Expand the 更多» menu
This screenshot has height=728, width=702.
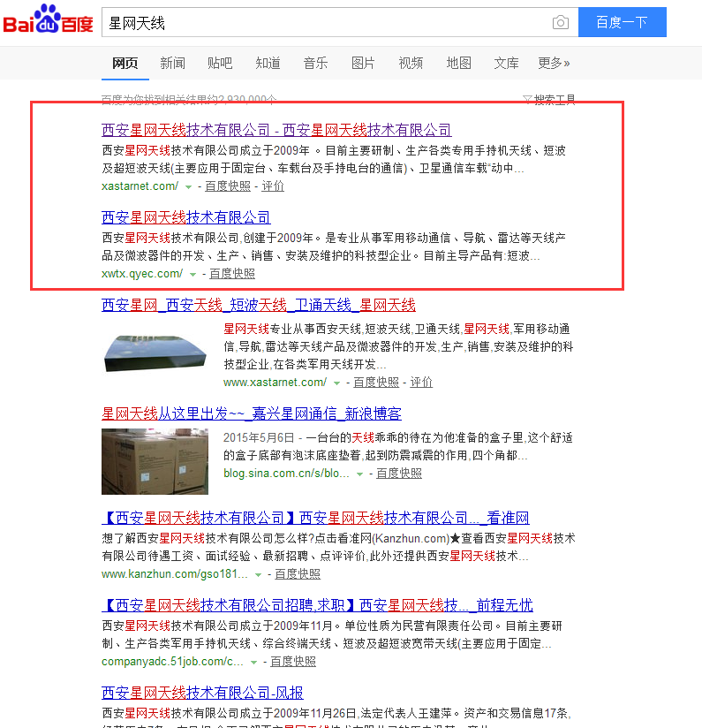tap(554, 64)
